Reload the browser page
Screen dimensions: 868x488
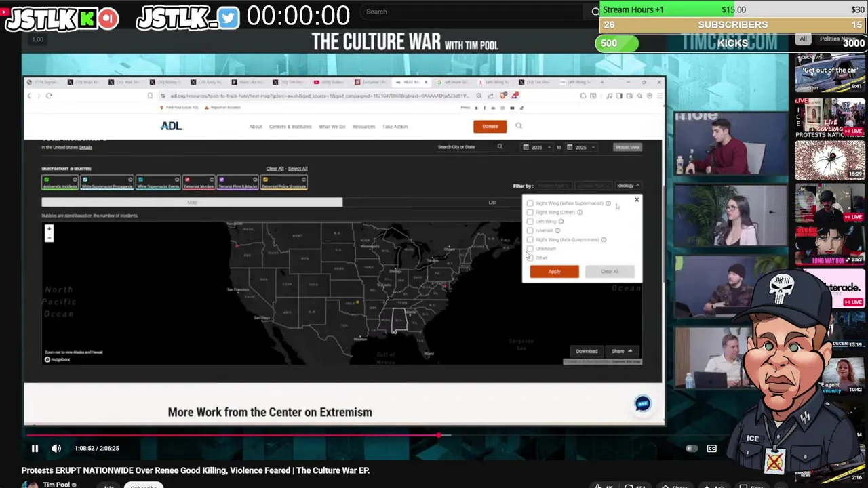pyautogui.click(x=49, y=96)
